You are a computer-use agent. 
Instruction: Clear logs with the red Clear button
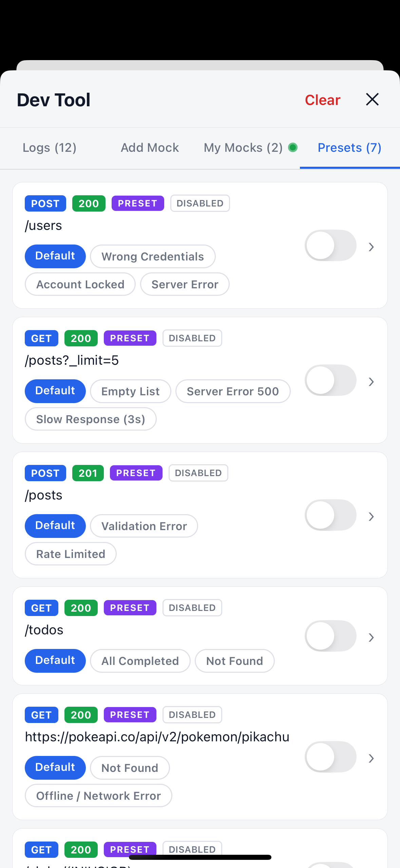(x=323, y=100)
